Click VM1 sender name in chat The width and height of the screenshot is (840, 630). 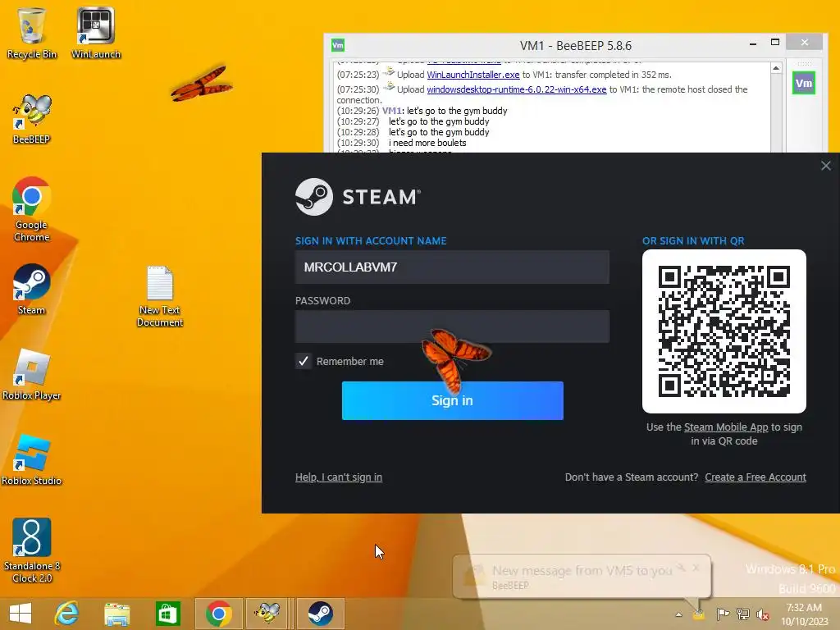[391, 111]
